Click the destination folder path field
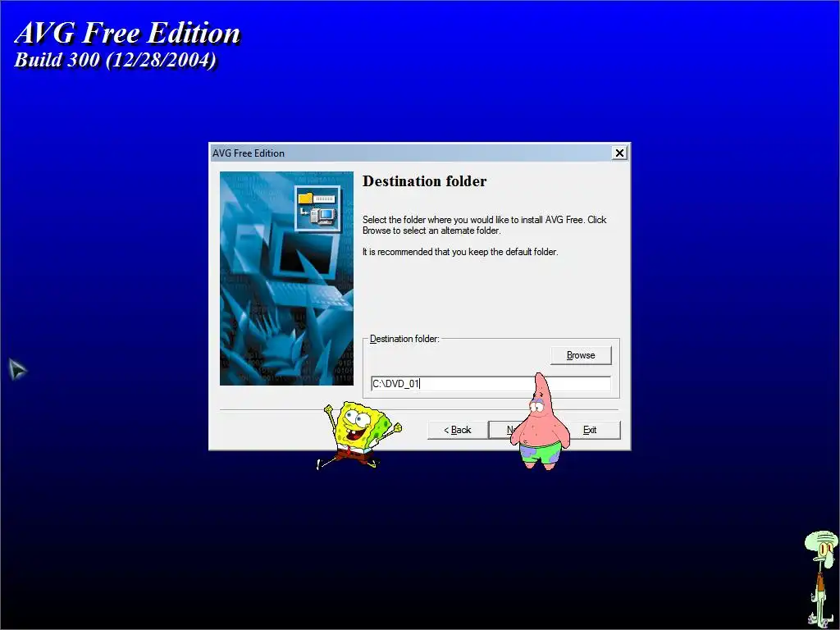This screenshot has height=630, width=840. pos(491,384)
